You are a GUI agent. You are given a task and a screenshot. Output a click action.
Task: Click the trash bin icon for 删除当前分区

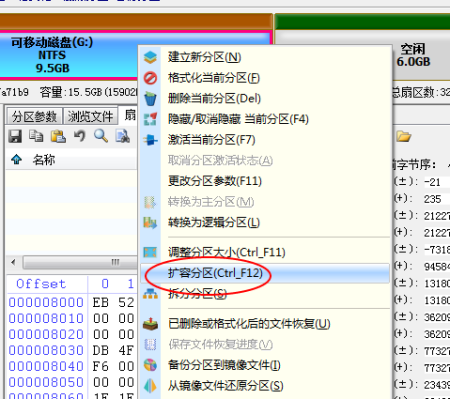[x=150, y=99]
